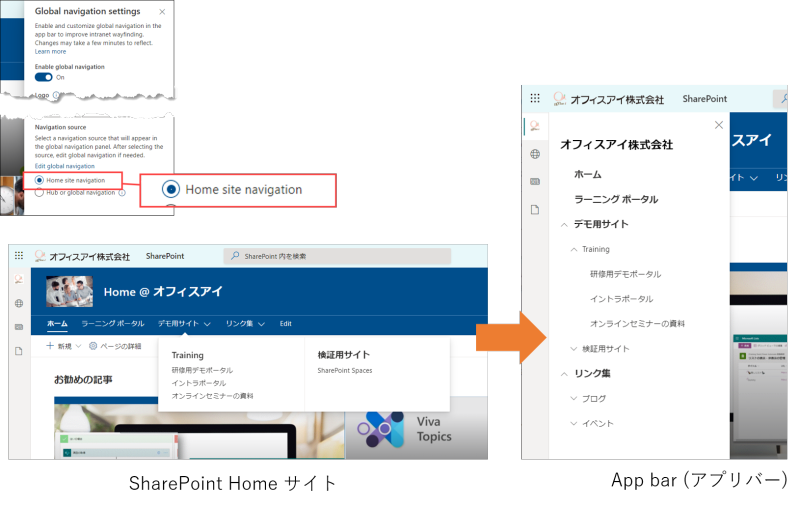Click company logo in App bar window header
Screen dimensions: 800x507
click(560, 98)
